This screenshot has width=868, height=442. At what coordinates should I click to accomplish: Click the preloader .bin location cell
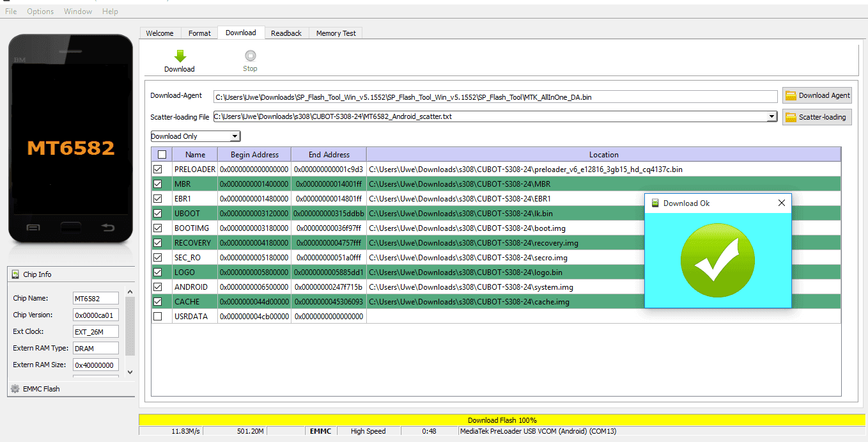tap(604, 170)
